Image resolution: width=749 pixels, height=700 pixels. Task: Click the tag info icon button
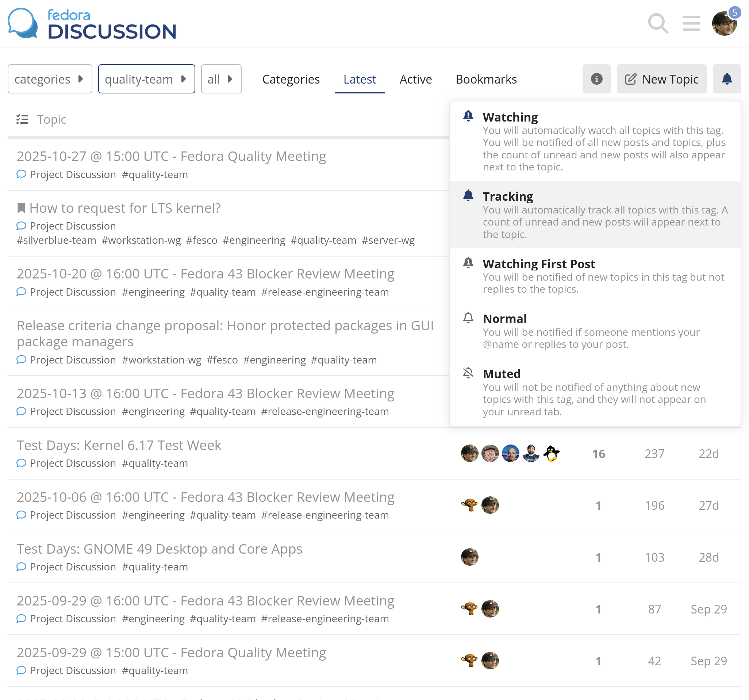point(596,79)
